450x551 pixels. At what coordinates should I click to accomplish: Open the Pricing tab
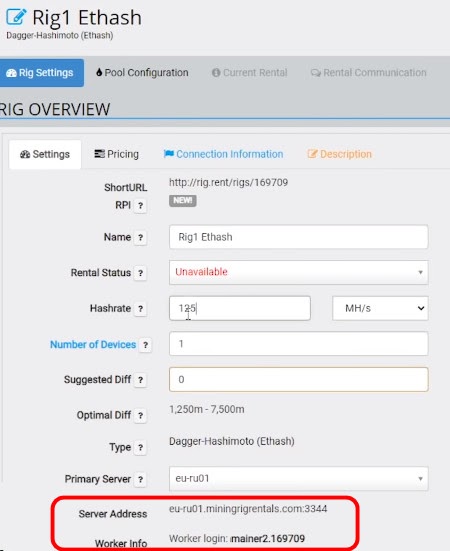tap(117, 154)
